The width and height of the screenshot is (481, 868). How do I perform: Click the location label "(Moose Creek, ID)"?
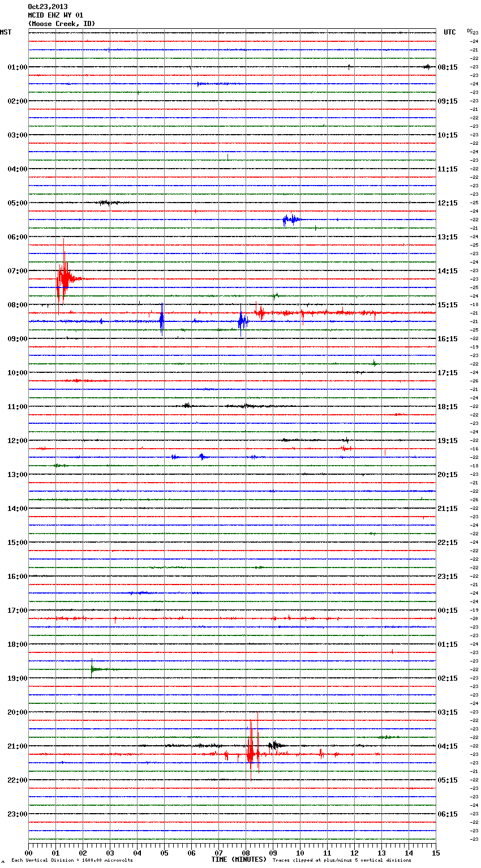pyautogui.click(x=62, y=24)
